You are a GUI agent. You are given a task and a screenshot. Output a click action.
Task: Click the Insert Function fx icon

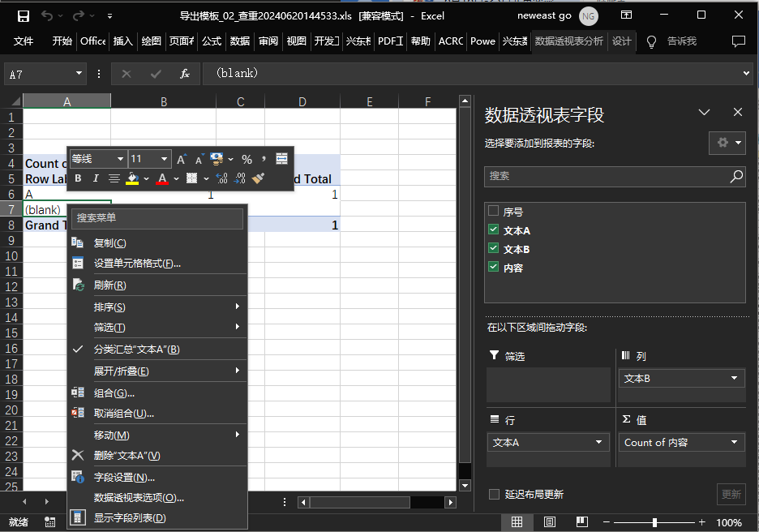click(185, 74)
